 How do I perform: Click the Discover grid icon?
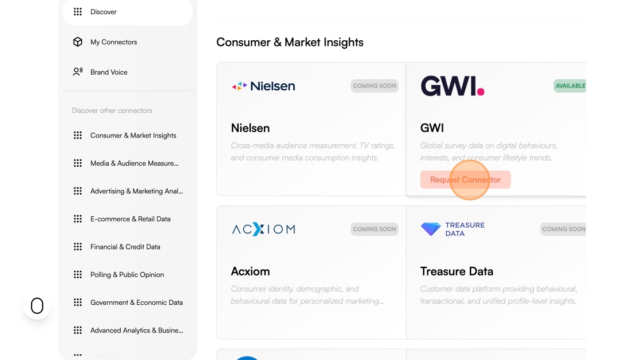point(78,12)
